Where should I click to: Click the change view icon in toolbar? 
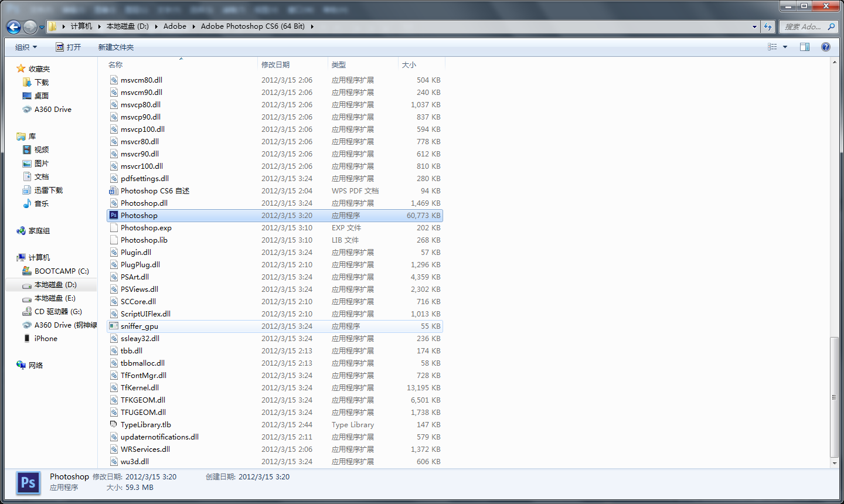(x=772, y=47)
